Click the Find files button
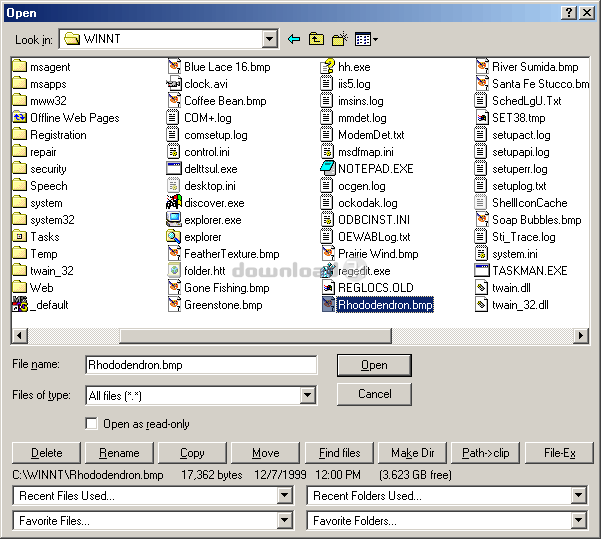Image resolution: width=601 pixels, height=539 pixels. pyautogui.click(x=339, y=453)
